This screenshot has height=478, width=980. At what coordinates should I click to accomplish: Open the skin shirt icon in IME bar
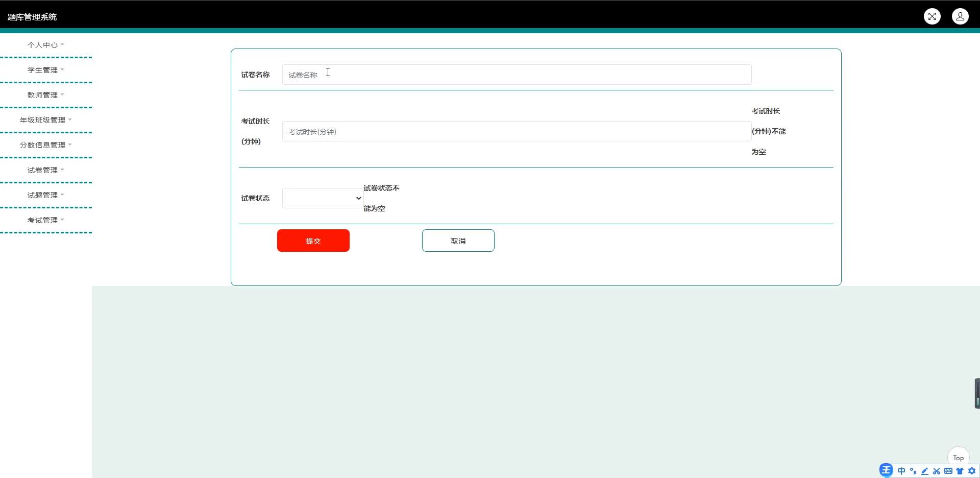coord(960,471)
